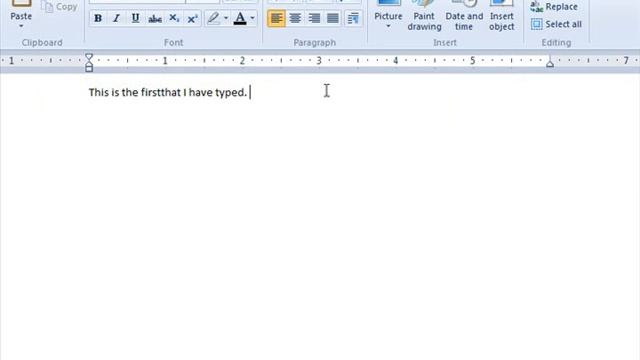Toggle superscript formatting

point(192,18)
